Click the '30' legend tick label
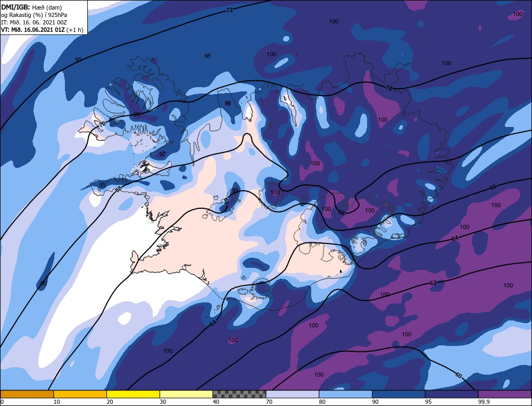Viewport: 532px width, 406px height. click(163, 402)
